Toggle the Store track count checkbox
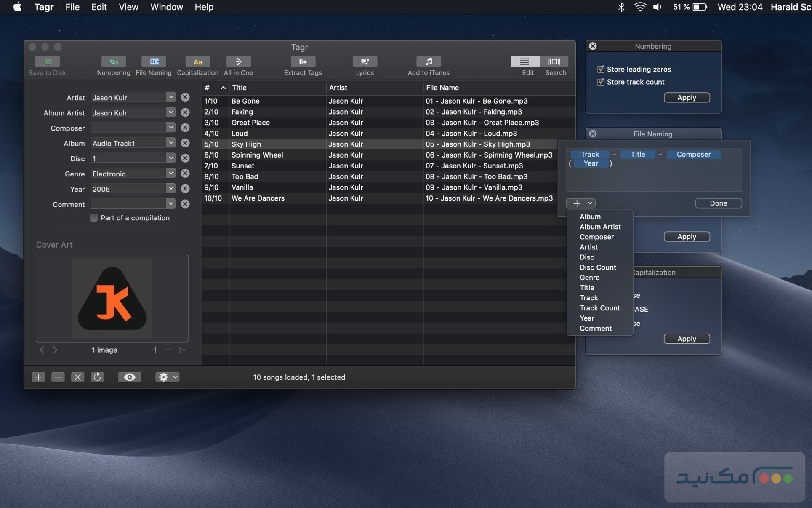The height and width of the screenshot is (508, 812). pyautogui.click(x=601, y=82)
